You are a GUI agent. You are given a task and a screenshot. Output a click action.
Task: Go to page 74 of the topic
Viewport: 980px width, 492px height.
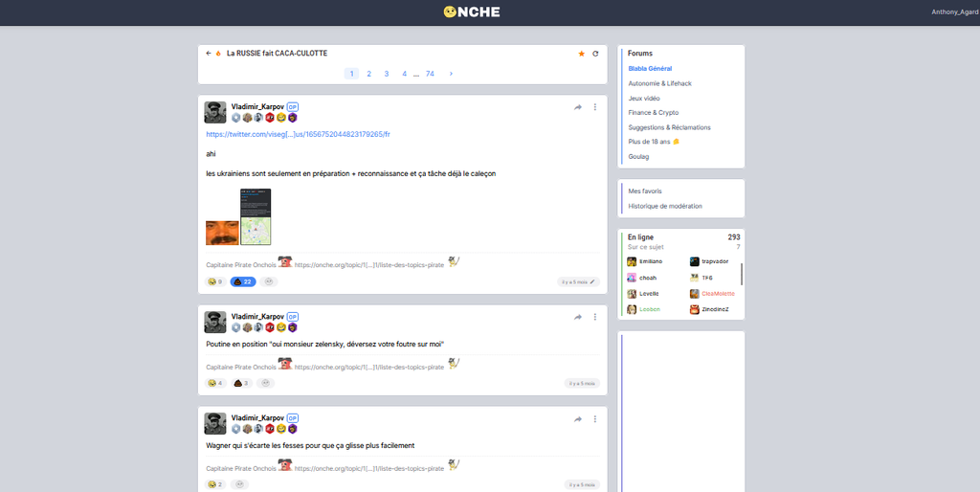(430, 74)
